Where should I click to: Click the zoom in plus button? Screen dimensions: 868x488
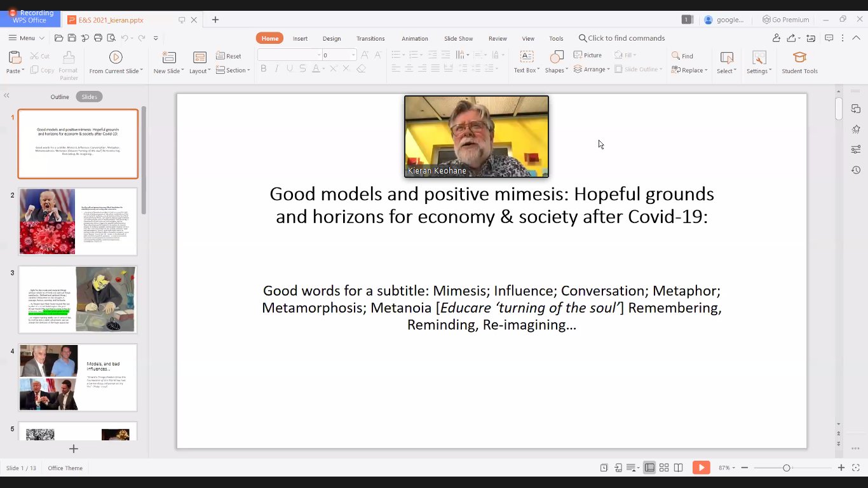(841, 468)
